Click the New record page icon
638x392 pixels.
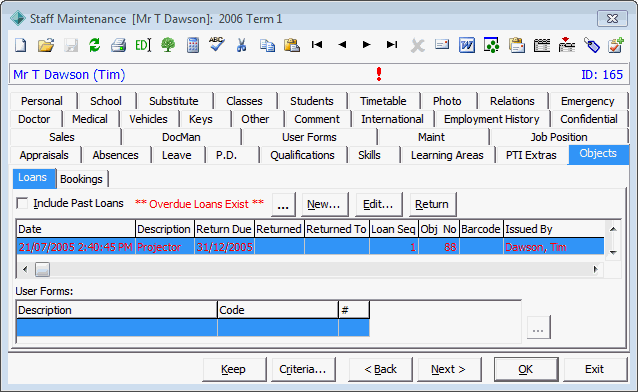pyautogui.click(x=20, y=45)
